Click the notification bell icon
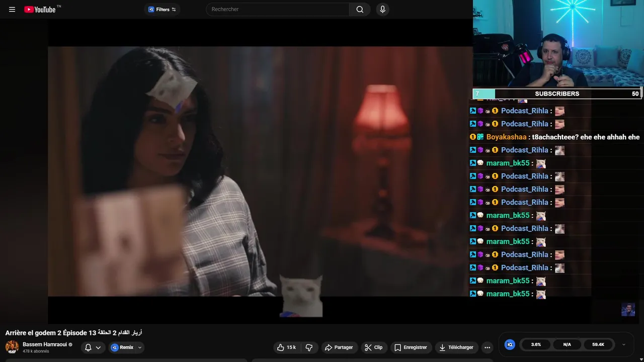The height and width of the screenshot is (362, 644). click(88, 347)
